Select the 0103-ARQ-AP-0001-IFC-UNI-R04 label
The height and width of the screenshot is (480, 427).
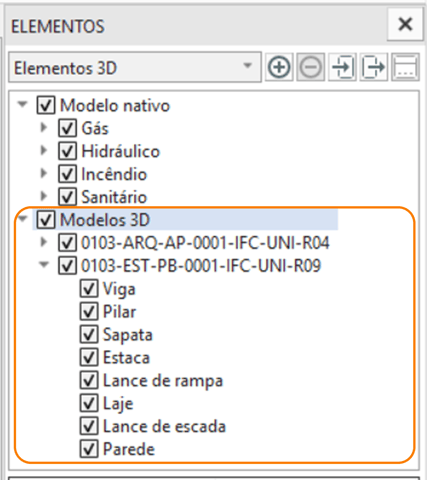click(205, 243)
